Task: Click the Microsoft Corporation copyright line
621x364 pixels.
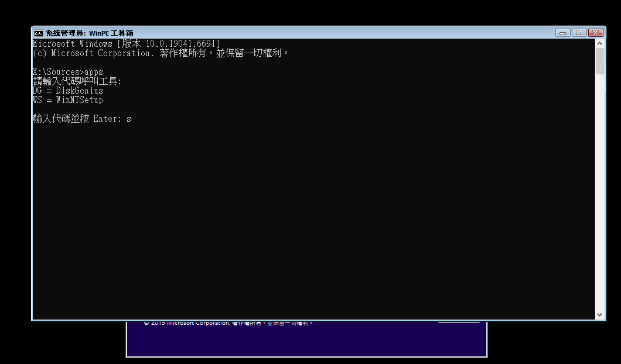Action: (161, 53)
